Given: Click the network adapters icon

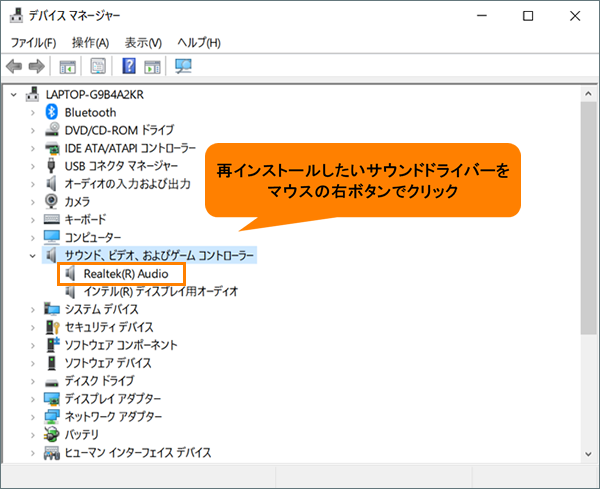Looking at the screenshot, I should tap(52, 417).
